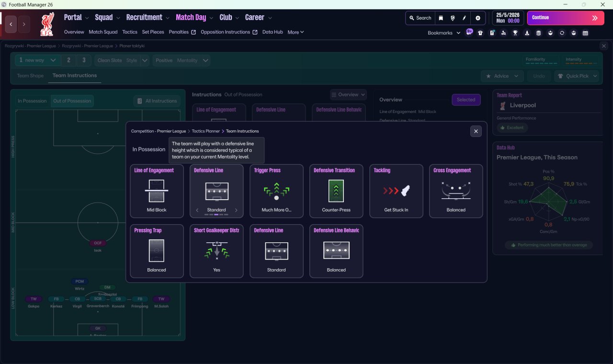The image size is (613, 364).
Task: Go forward with the right arrow button
Action: 24,24
